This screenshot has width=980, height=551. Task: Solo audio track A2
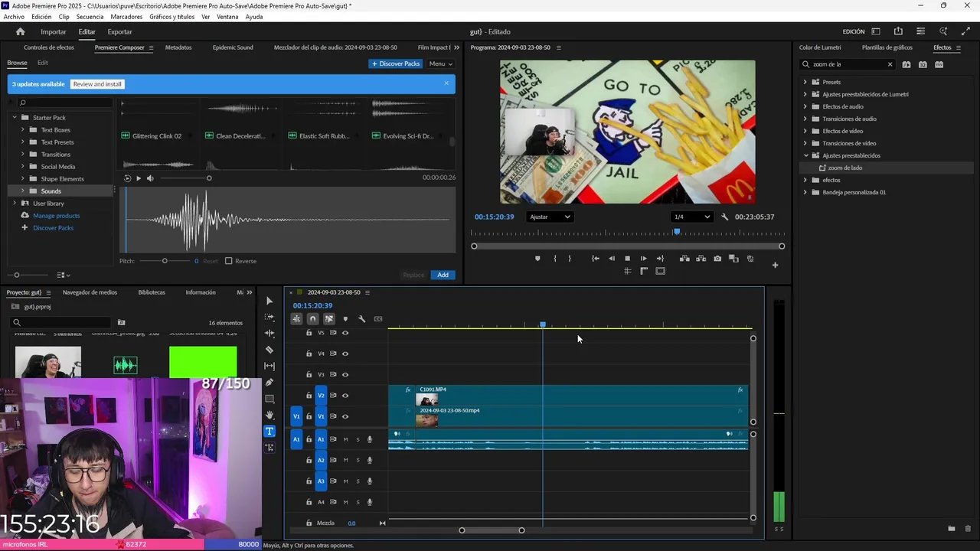pyautogui.click(x=358, y=460)
